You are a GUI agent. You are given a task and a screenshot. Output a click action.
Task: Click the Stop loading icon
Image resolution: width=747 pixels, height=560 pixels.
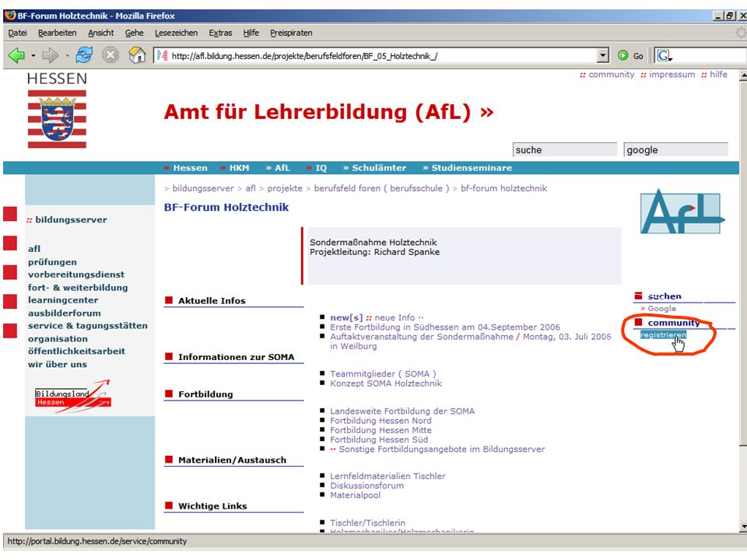point(110,55)
